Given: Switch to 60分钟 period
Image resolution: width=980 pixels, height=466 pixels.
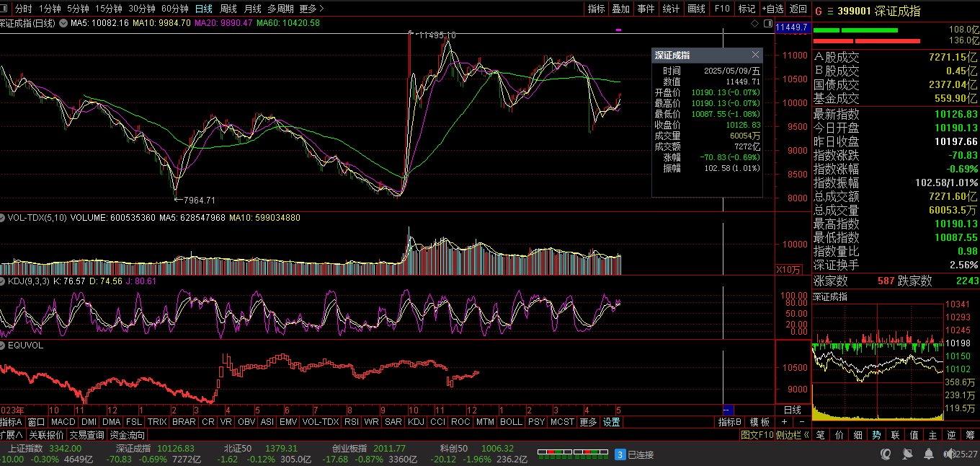Looking at the screenshot, I should (x=174, y=9).
